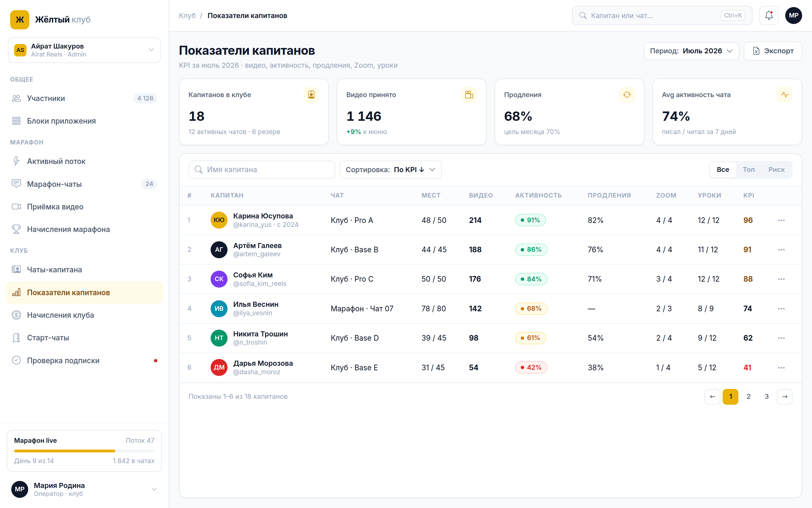This screenshot has width=812, height=508.
Task: Click the KPI value 96
Action: click(748, 220)
